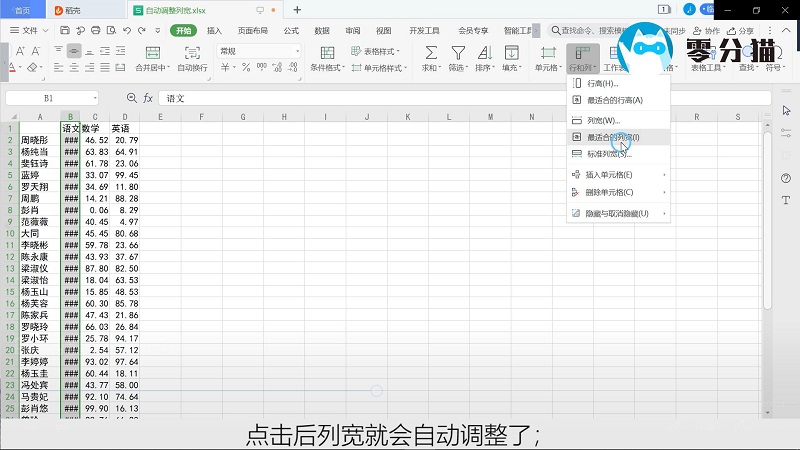
Task: Expand the Name Box dropdown for B1
Action: (95, 98)
